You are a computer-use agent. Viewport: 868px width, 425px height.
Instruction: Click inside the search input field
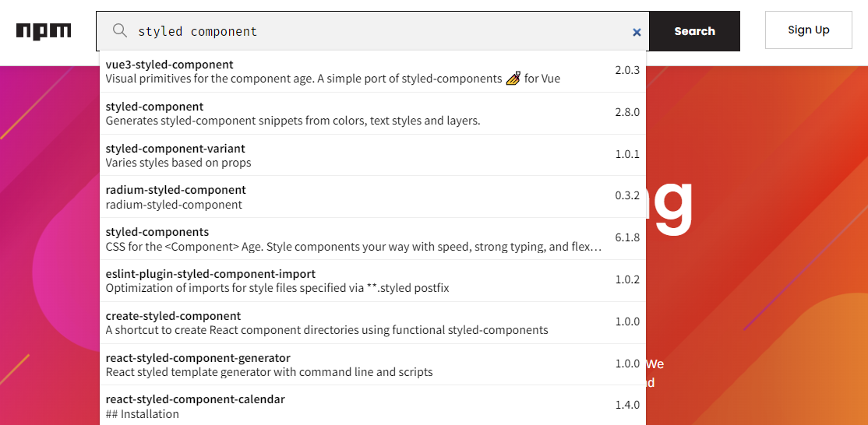click(x=374, y=32)
